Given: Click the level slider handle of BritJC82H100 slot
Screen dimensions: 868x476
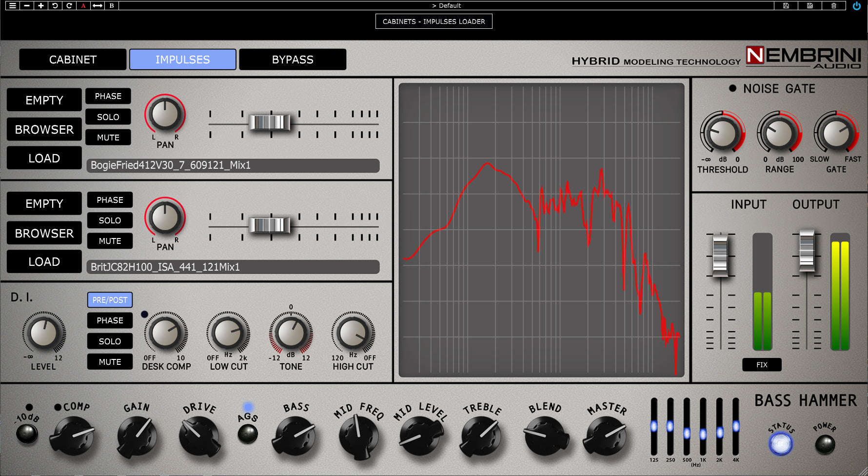Looking at the screenshot, I should click(269, 225).
